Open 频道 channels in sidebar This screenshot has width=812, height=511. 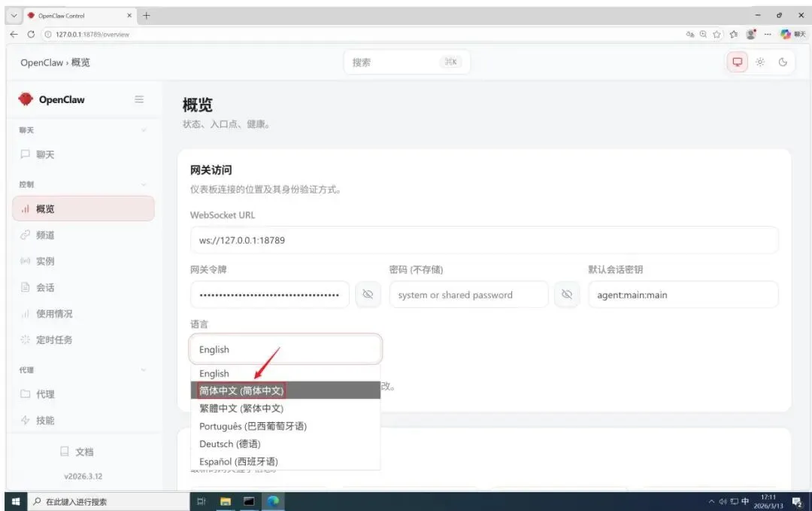click(83, 235)
